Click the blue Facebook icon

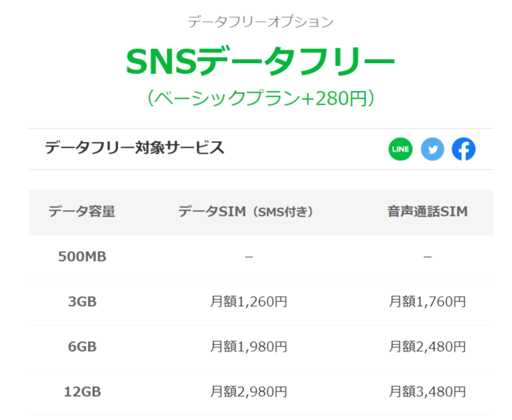click(464, 149)
